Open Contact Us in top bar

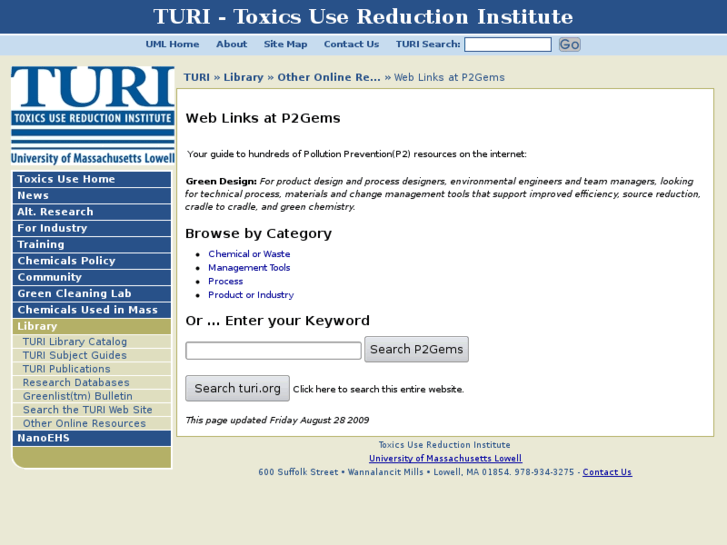[x=351, y=44]
